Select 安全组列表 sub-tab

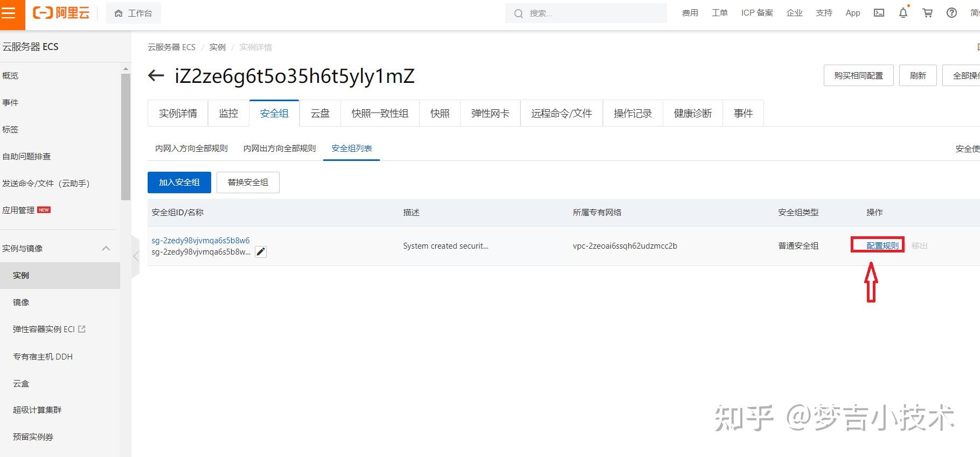pyautogui.click(x=352, y=149)
